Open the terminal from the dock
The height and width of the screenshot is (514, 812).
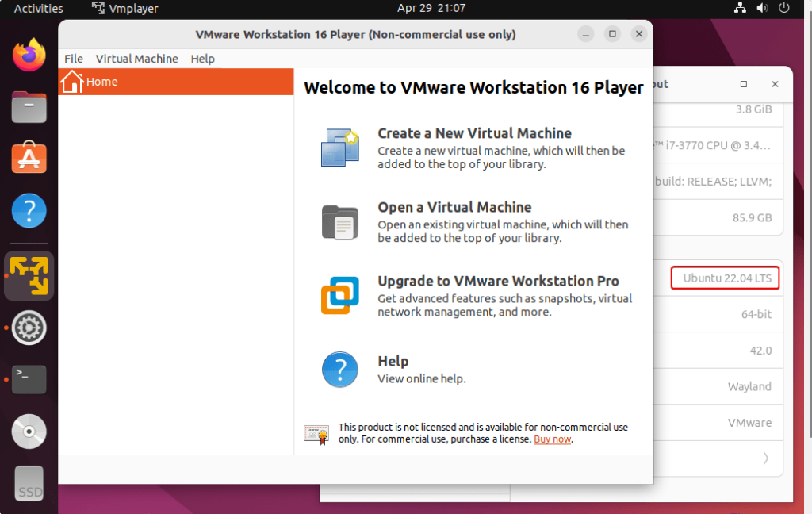click(29, 380)
